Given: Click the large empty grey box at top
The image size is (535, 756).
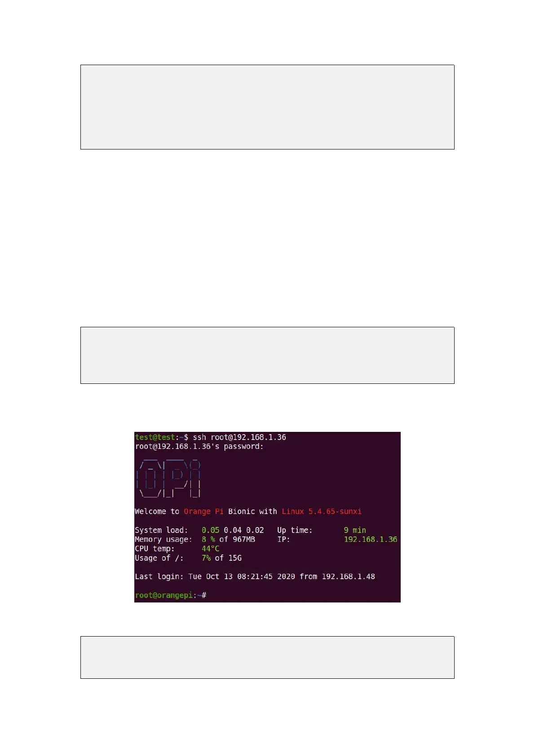Looking at the screenshot, I should 267,107.
